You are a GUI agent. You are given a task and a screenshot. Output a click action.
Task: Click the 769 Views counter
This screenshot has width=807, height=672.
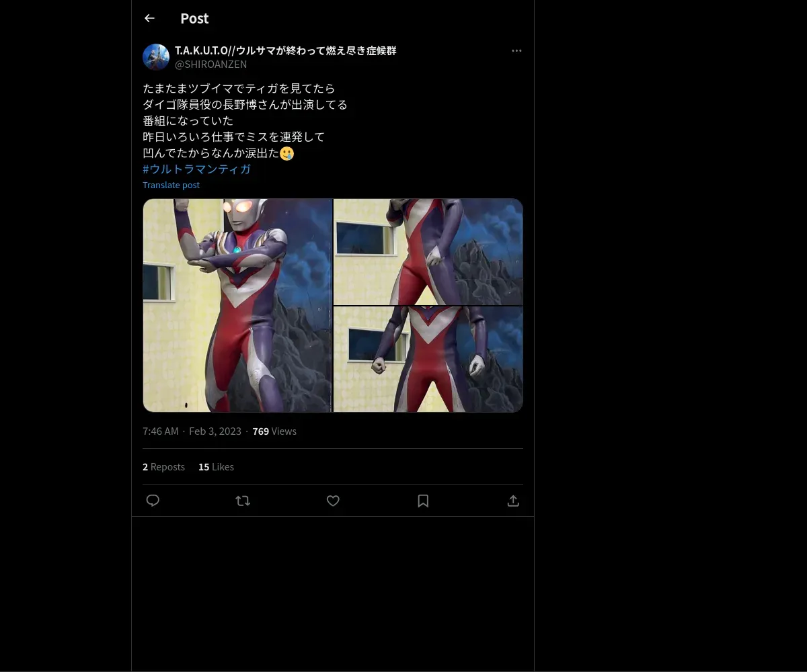coord(274,431)
